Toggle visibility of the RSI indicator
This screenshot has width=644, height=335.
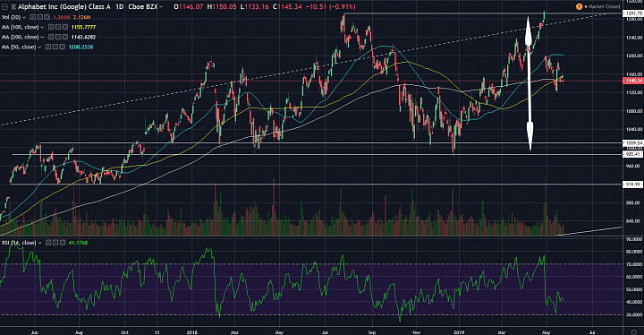click(48, 243)
